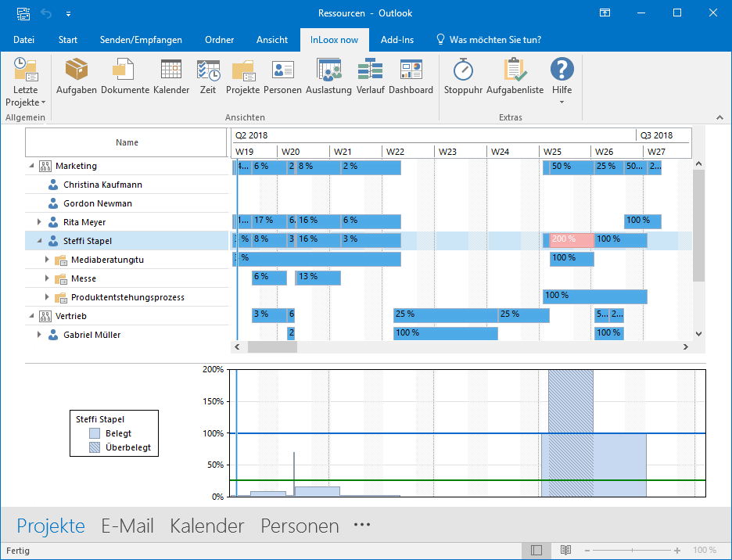
Task: Expand the Rita Meyer row
Action: (39, 222)
